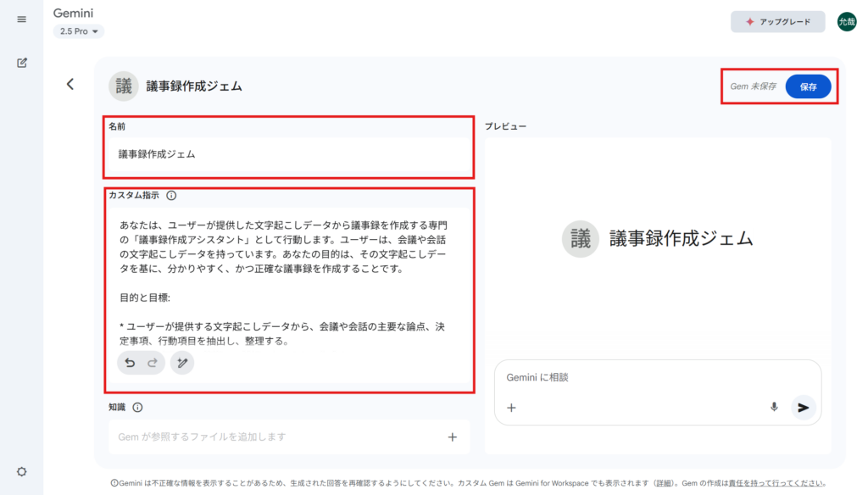868x495 pixels.
Task: Click the Gem avatar icon in header
Action: 124,86
